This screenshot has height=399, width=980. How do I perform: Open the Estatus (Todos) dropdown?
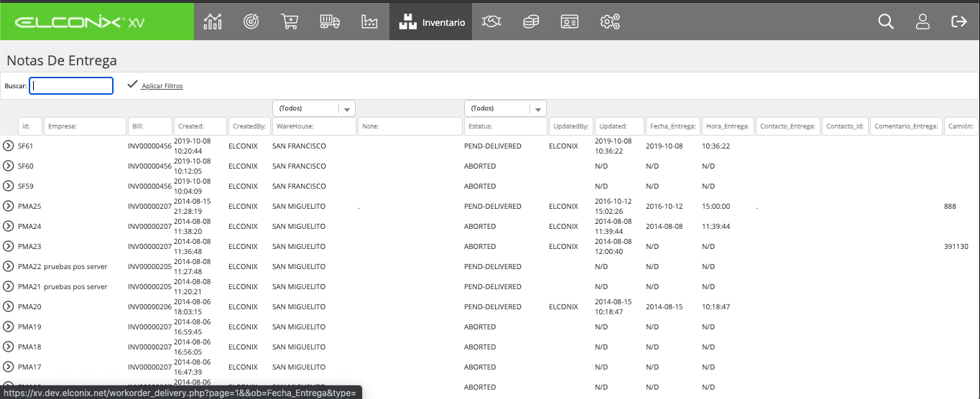(505, 108)
